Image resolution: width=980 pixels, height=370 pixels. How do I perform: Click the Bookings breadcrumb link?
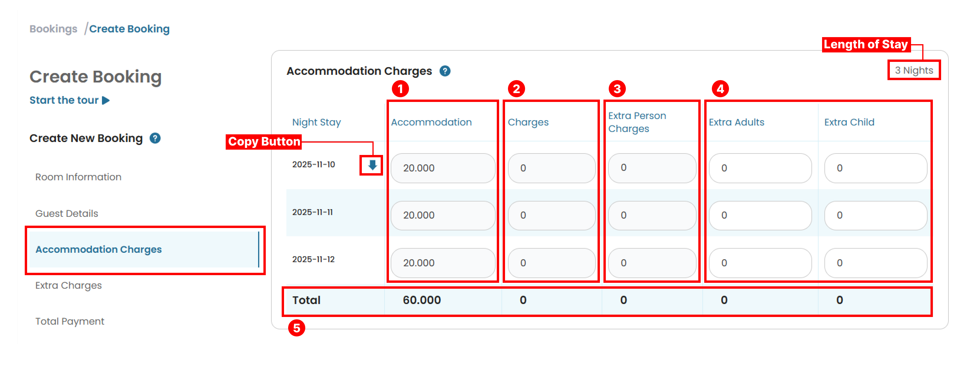pos(53,29)
